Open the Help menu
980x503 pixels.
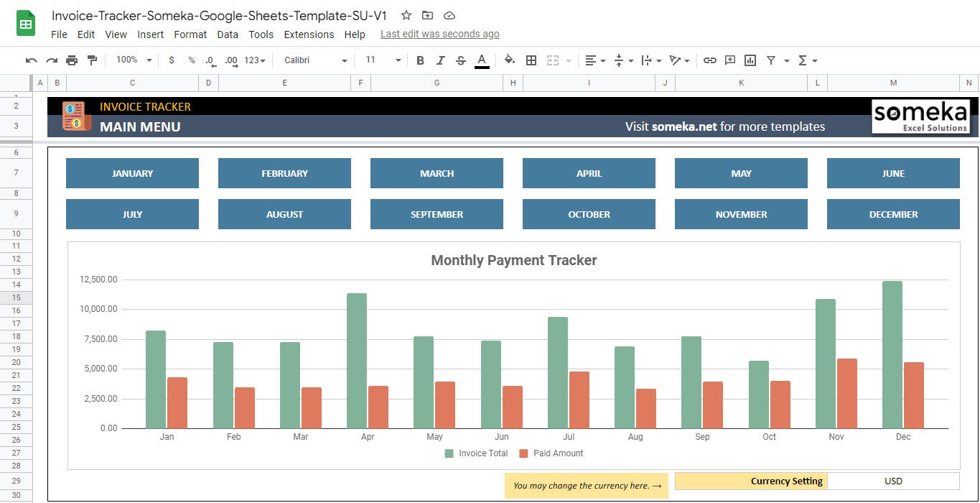point(355,34)
